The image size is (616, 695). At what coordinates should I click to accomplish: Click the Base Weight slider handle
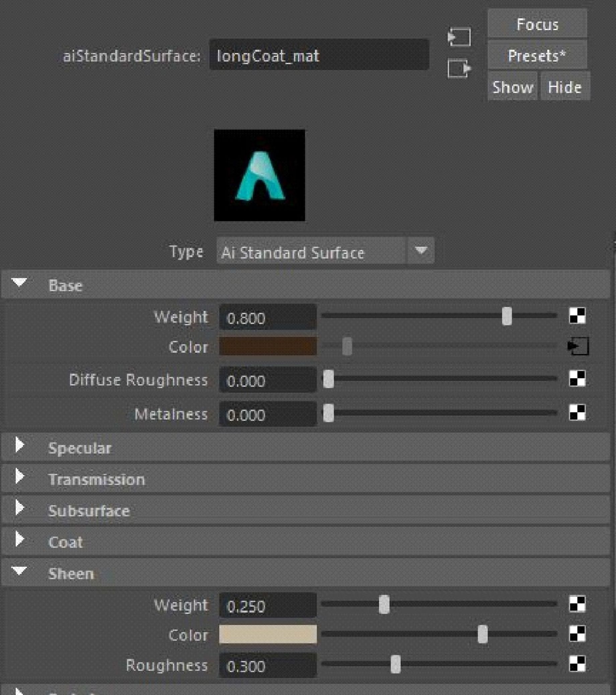pyautogui.click(x=507, y=316)
